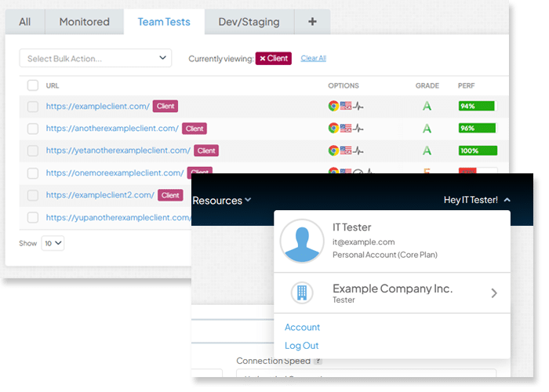Remove the Client filter via its X
This screenshot has height=392, width=549.
click(x=263, y=59)
